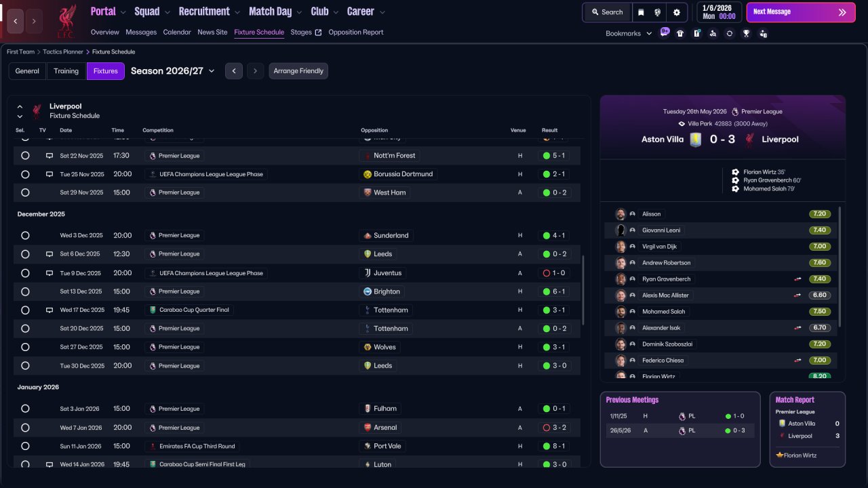The width and height of the screenshot is (868, 488).
Task: Click the shirt icon in the bookmarks bar
Action: [x=680, y=33]
